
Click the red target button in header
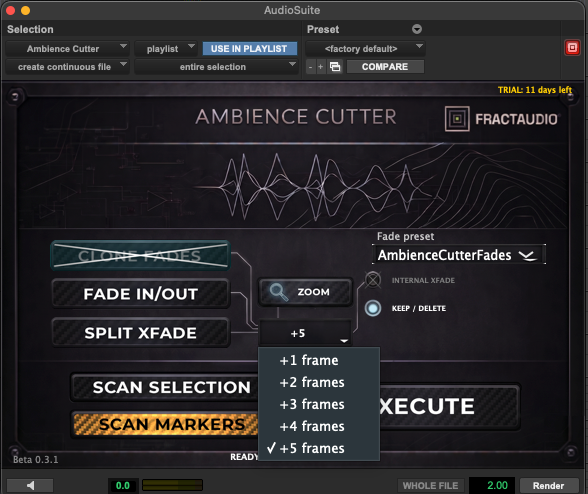(572, 48)
